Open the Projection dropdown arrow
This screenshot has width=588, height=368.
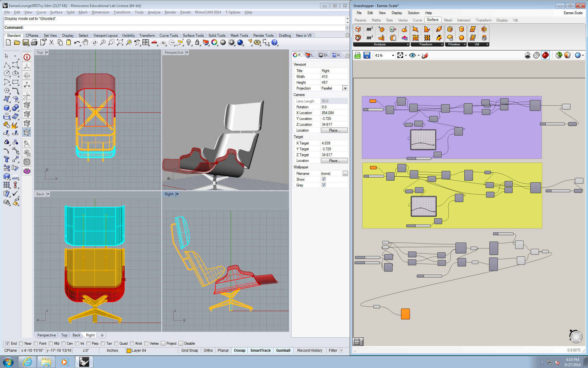coord(345,88)
